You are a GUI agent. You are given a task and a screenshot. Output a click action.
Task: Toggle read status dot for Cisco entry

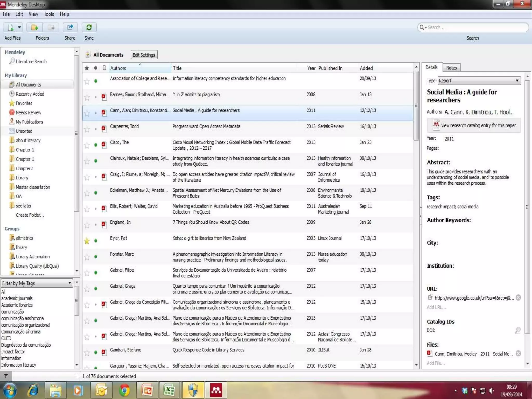point(96,145)
